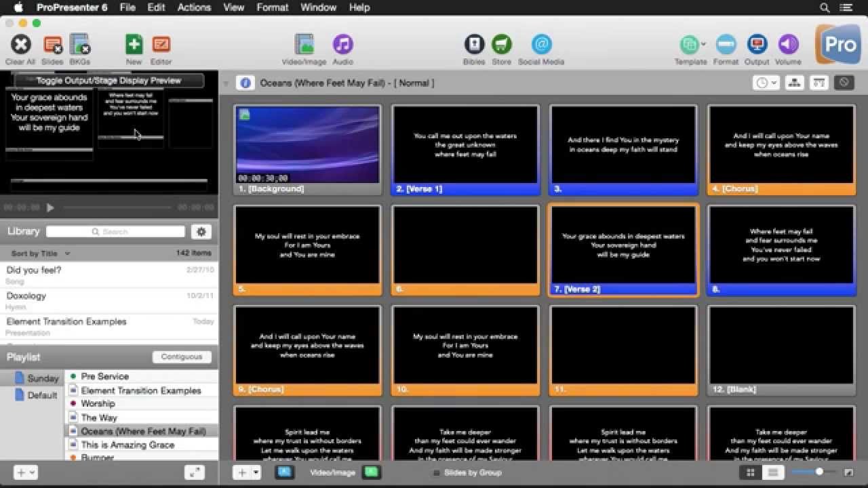Select slide 4 Chorus thumbnail
868x488 pixels.
[x=781, y=150]
